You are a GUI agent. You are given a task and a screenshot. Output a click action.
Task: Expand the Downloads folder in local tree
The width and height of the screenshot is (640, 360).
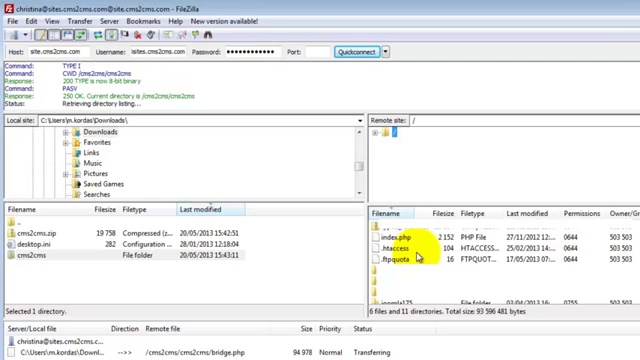pyautogui.click(x=65, y=132)
